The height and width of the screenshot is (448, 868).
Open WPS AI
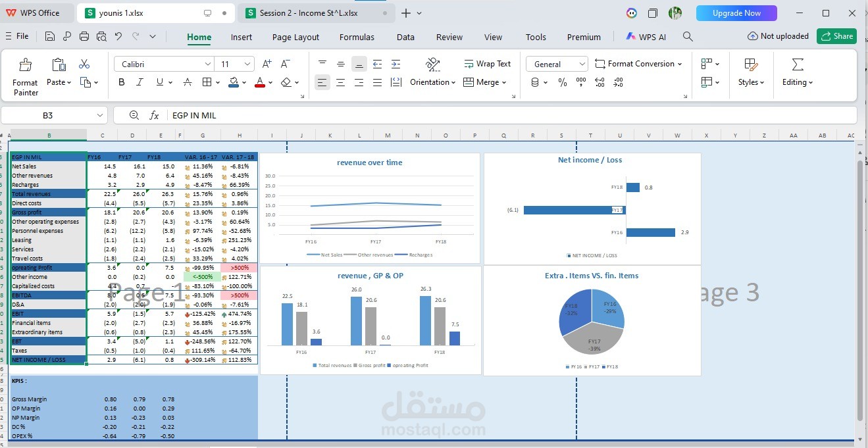646,37
